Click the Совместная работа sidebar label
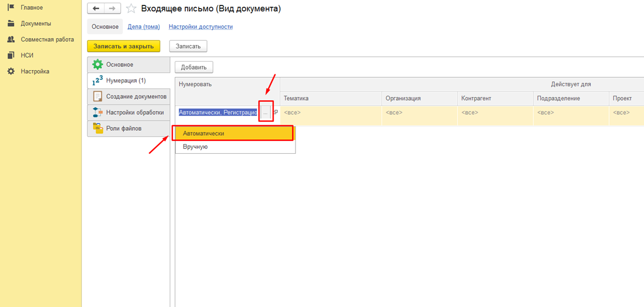644x307 pixels. pyautogui.click(x=47, y=40)
